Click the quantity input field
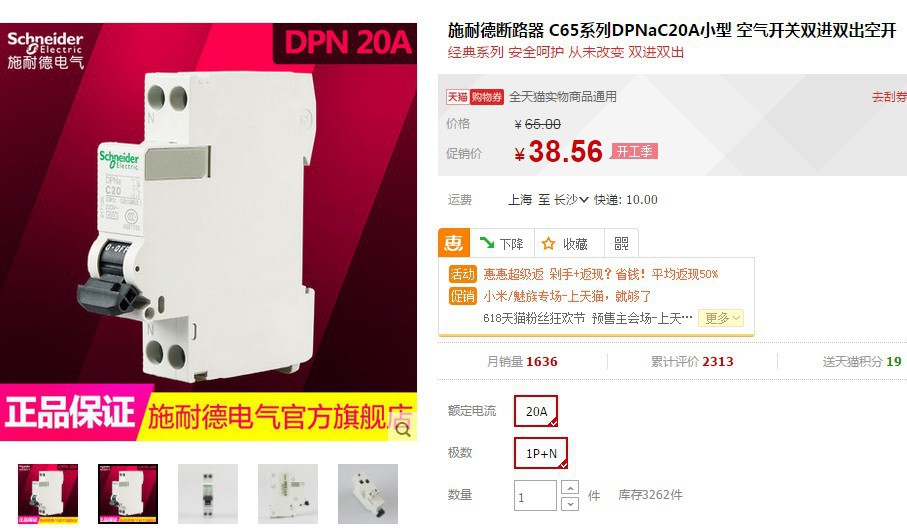 click(535, 496)
